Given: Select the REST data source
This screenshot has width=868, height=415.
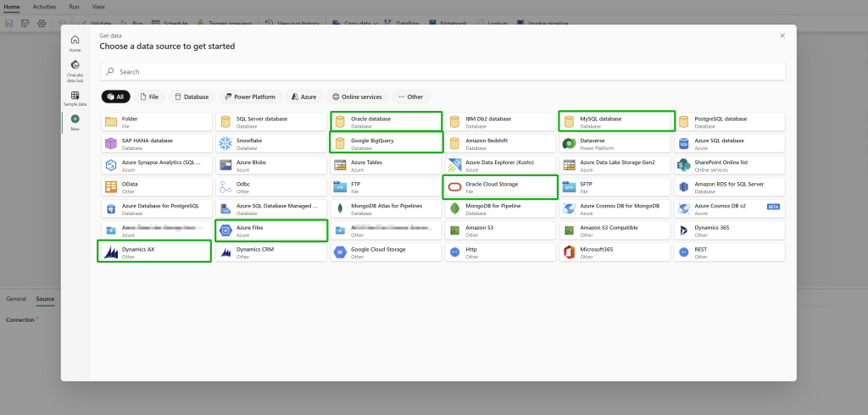Looking at the screenshot, I should (x=730, y=252).
